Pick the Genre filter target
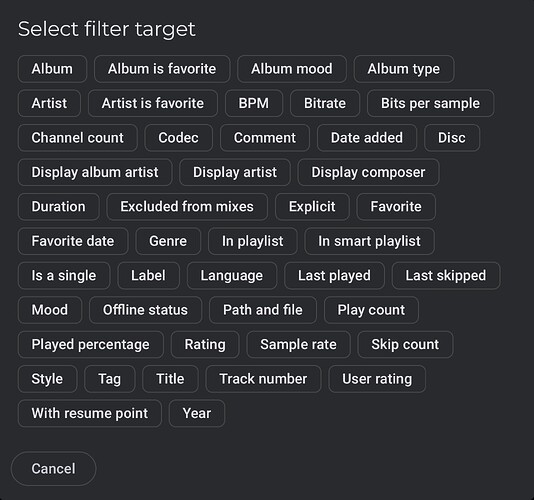This screenshot has width=534, height=500. pos(168,241)
